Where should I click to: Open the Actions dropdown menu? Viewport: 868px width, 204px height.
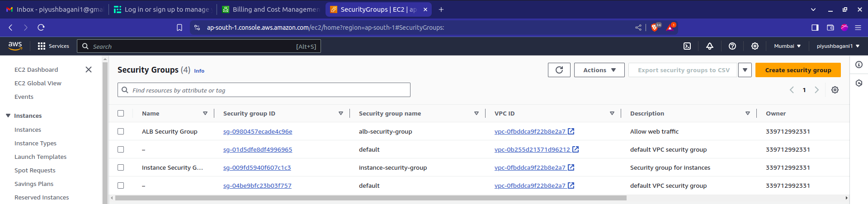(x=599, y=70)
